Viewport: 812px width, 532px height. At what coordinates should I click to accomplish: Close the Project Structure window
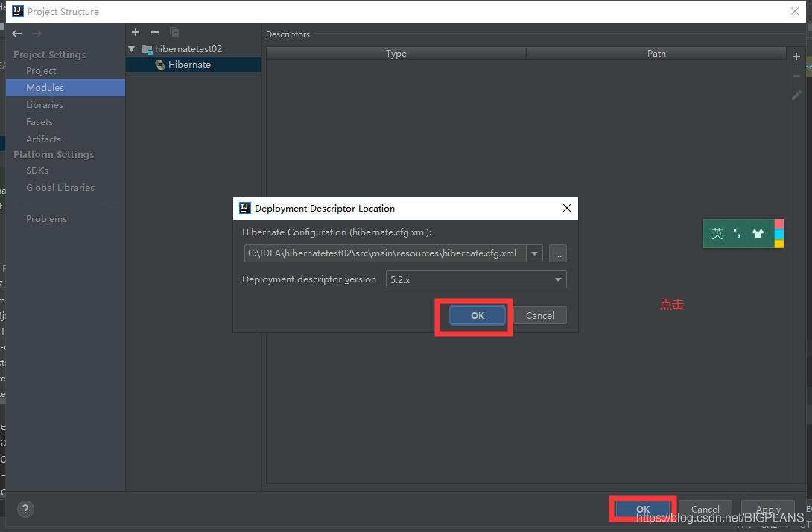[795, 11]
